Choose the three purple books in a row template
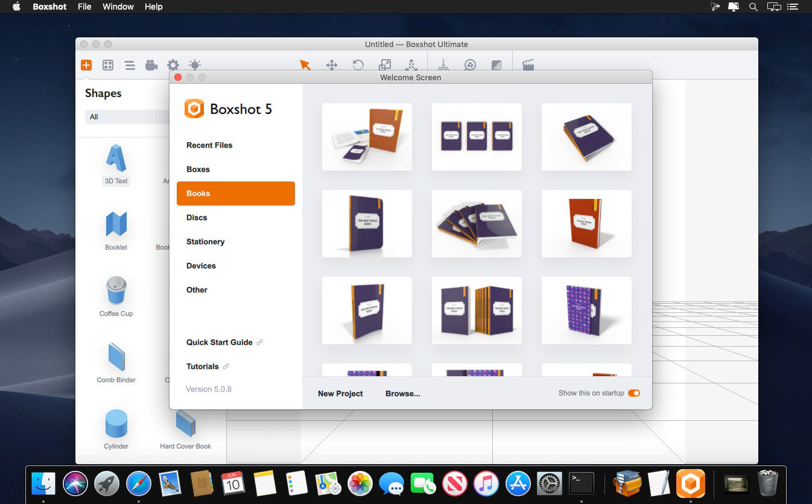 pyautogui.click(x=477, y=137)
